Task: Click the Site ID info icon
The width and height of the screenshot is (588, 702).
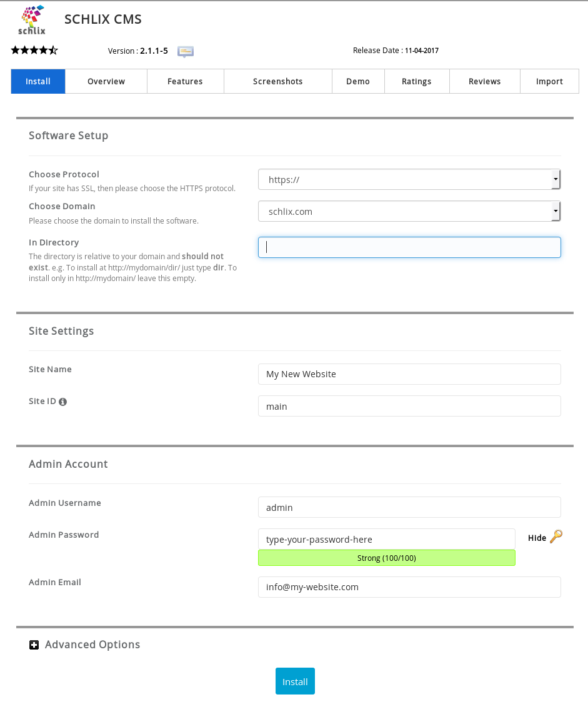Action: pyautogui.click(x=62, y=402)
